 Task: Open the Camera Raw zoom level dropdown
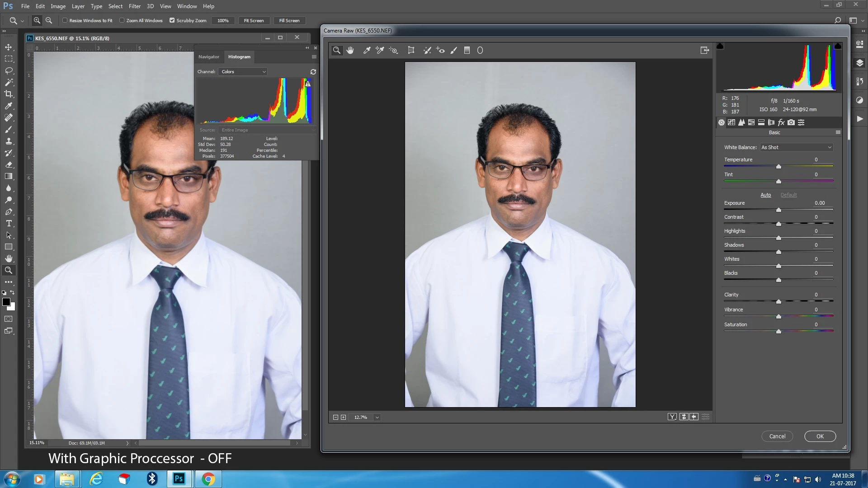coord(377,418)
